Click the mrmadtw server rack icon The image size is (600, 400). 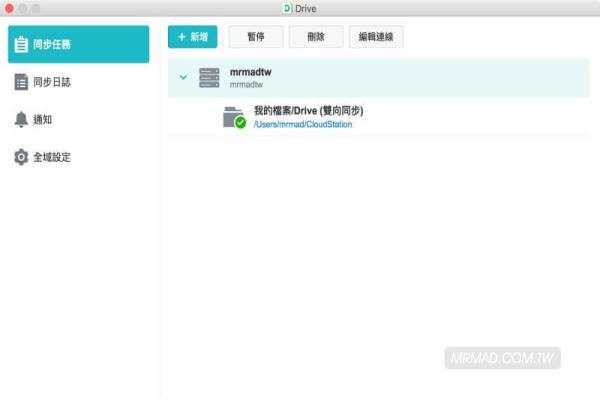coord(209,78)
